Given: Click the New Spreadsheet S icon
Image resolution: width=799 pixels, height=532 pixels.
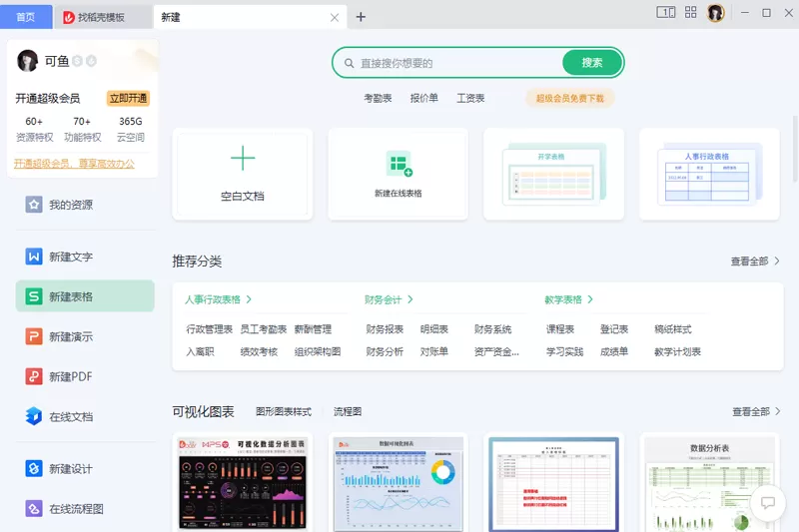Looking at the screenshot, I should click(x=34, y=296).
